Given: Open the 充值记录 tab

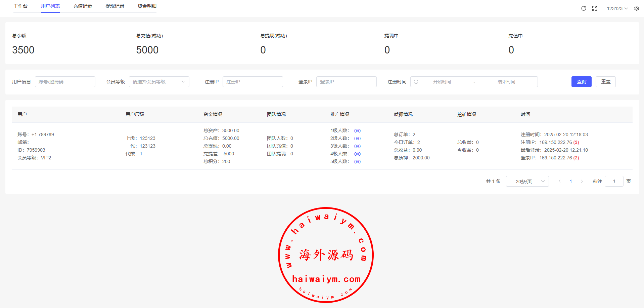Looking at the screenshot, I should [83, 6].
